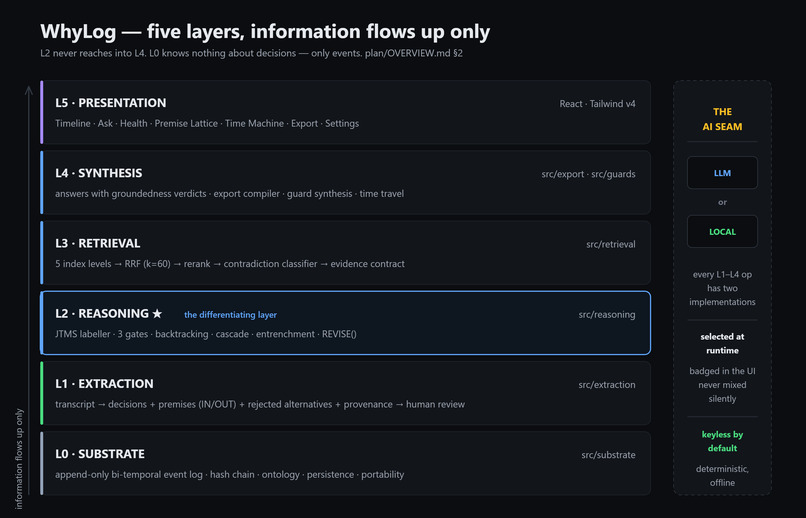The width and height of the screenshot is (806, 518).
Task: Click the 'WhyLog — five layers' main title
Action: click(x=265, y=31)
